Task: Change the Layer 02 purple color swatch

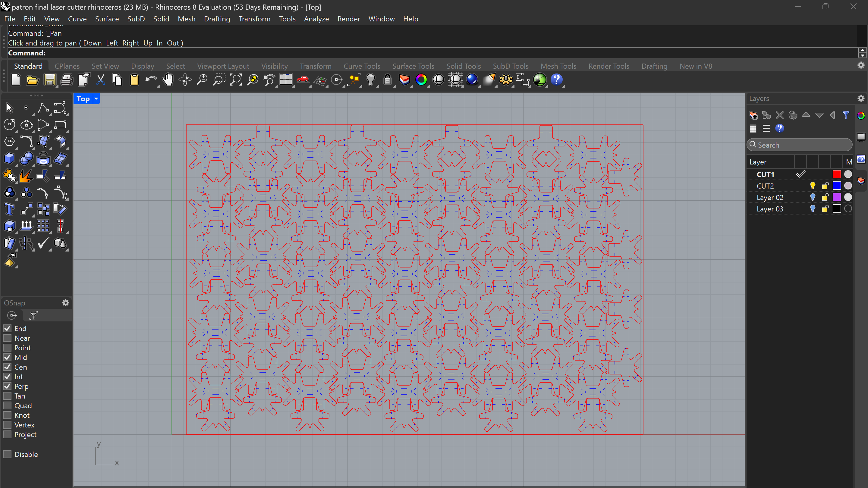Action: tap(837, 197)
